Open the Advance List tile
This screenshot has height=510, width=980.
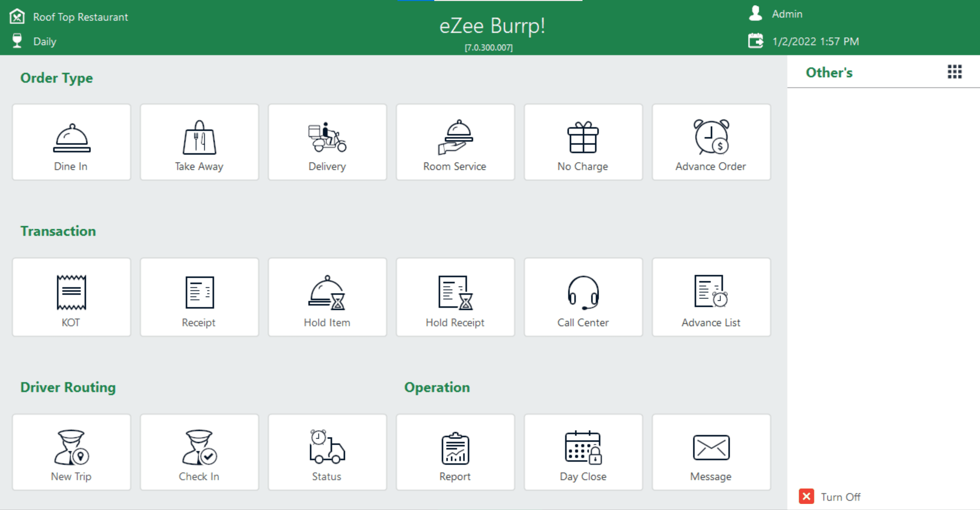click(711, 297)
